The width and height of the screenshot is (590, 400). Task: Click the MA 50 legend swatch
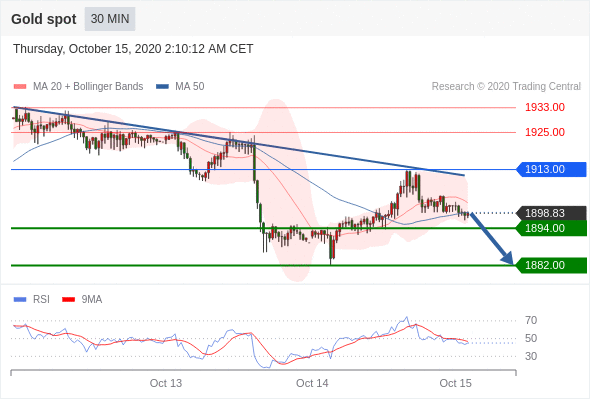[163, 87]
